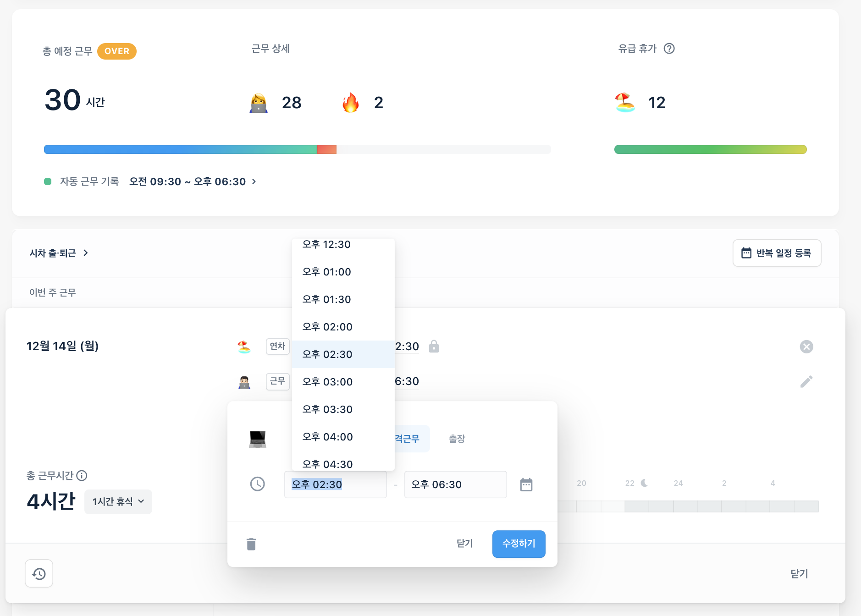Delete the schedule with the trash icon
The width and height of the screenshot is (861, 616).
pyautogui.click(x=251, y=544)
